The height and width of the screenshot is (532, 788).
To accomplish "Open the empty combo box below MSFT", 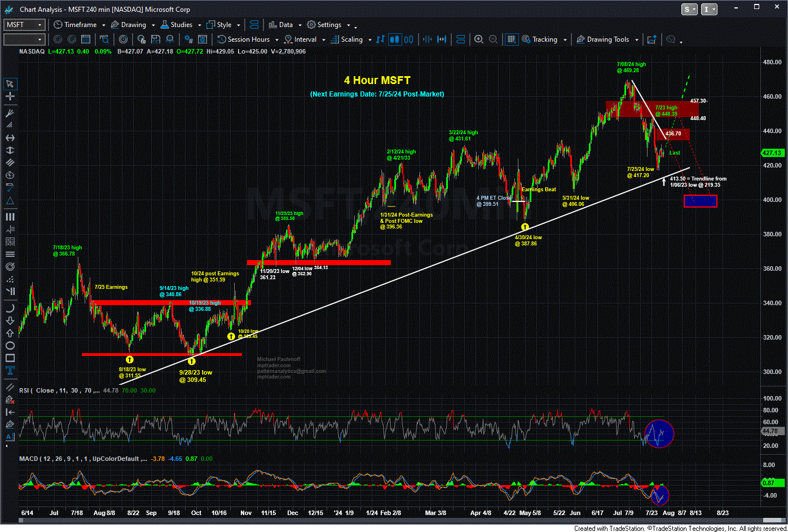I will coord(24,39).
